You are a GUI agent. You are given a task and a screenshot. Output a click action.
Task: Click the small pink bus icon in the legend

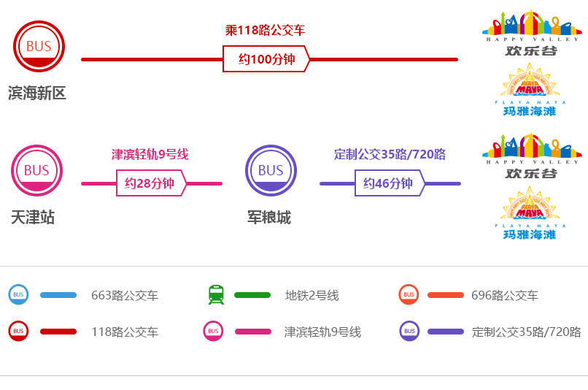pos(213,331)
